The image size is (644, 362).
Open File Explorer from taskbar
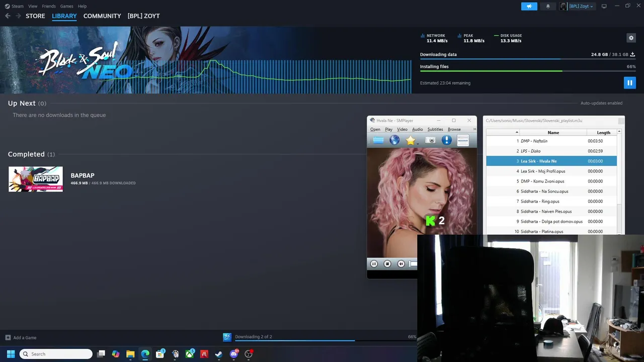[x=130, y=354]
